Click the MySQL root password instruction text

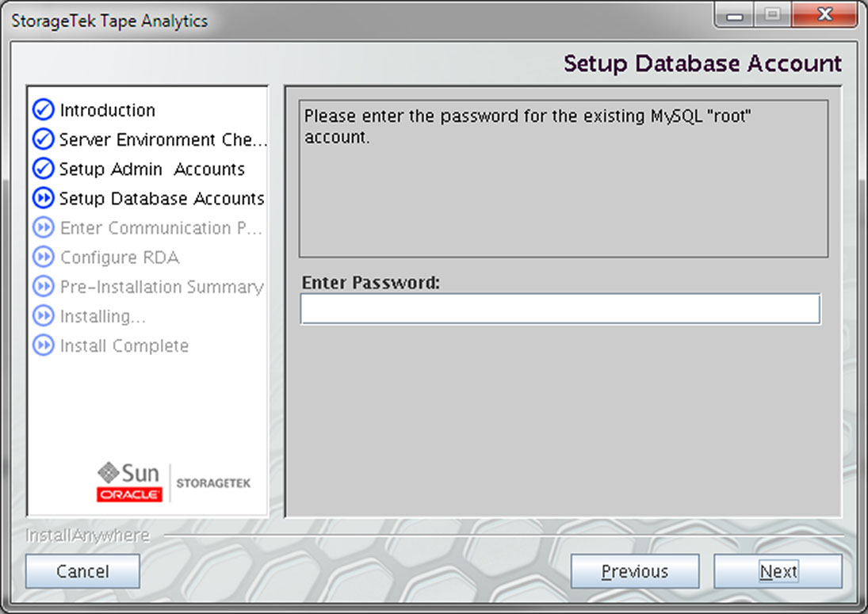pos(528,126)
